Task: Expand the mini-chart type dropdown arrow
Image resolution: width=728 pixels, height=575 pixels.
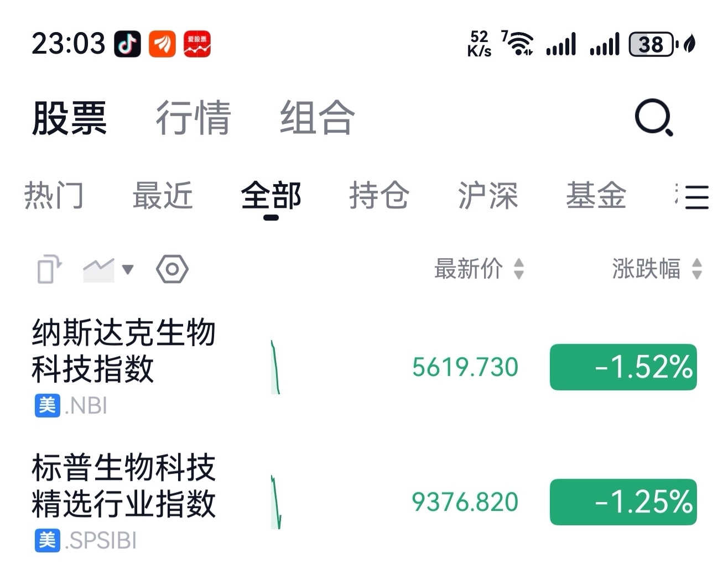Action: click(128, 270)
